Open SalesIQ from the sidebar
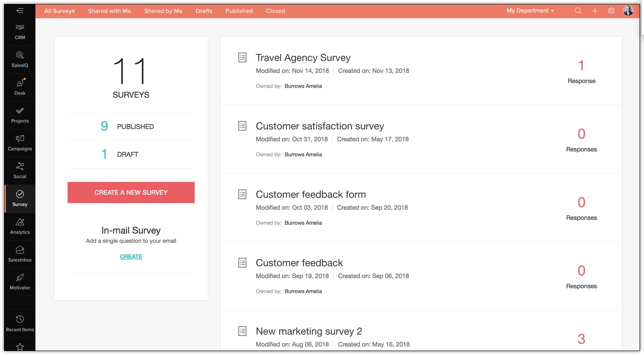The height and width of the screenshot is (355, 644). tap(20, 60)
